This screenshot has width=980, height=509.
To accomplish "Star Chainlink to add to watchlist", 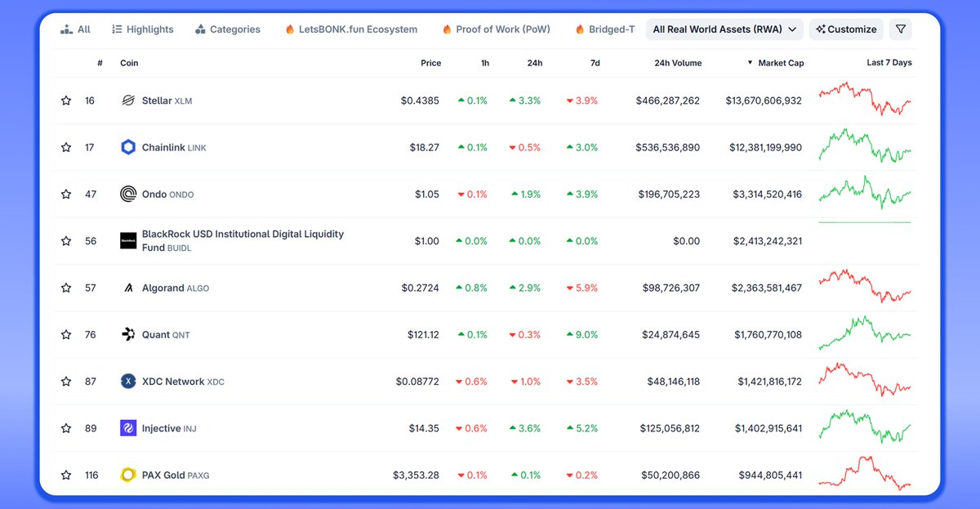I will pos(66,147).
